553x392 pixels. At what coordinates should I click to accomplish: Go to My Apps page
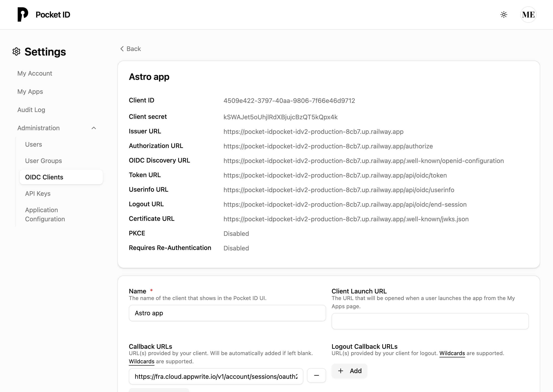(30, 92)
